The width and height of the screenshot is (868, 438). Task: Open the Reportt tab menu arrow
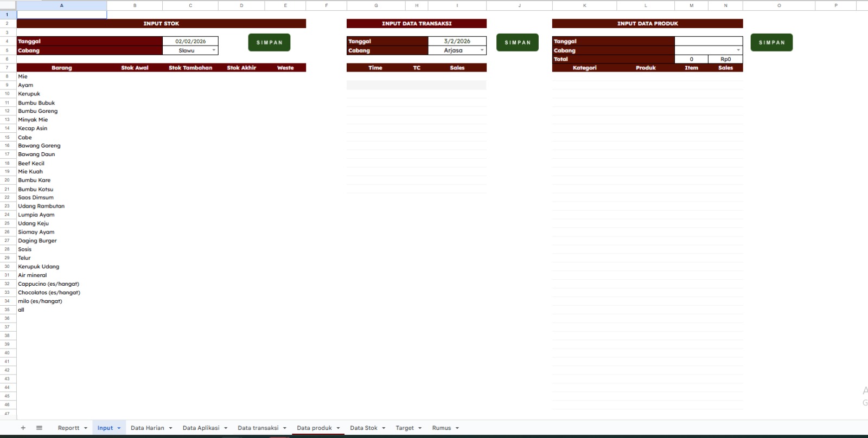(86, 428)
